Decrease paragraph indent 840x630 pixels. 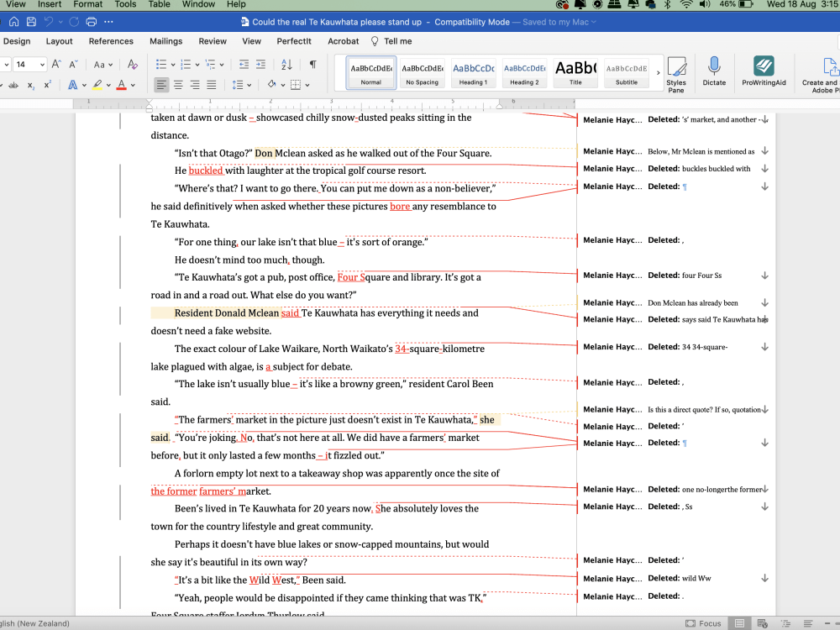[244, 65]
